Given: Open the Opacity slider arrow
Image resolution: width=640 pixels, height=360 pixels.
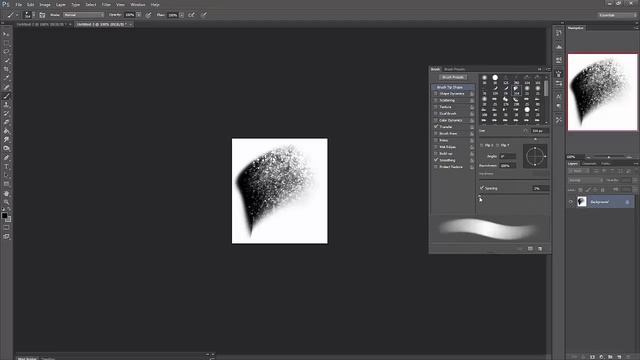Looking at the screenshot, I should 139,15.
